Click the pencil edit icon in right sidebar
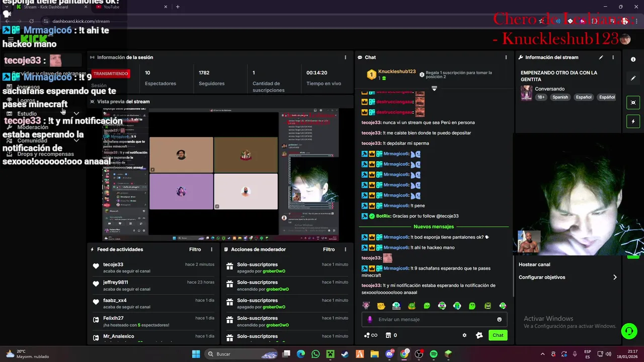The image size is (644, 362). tap(633, 78)
